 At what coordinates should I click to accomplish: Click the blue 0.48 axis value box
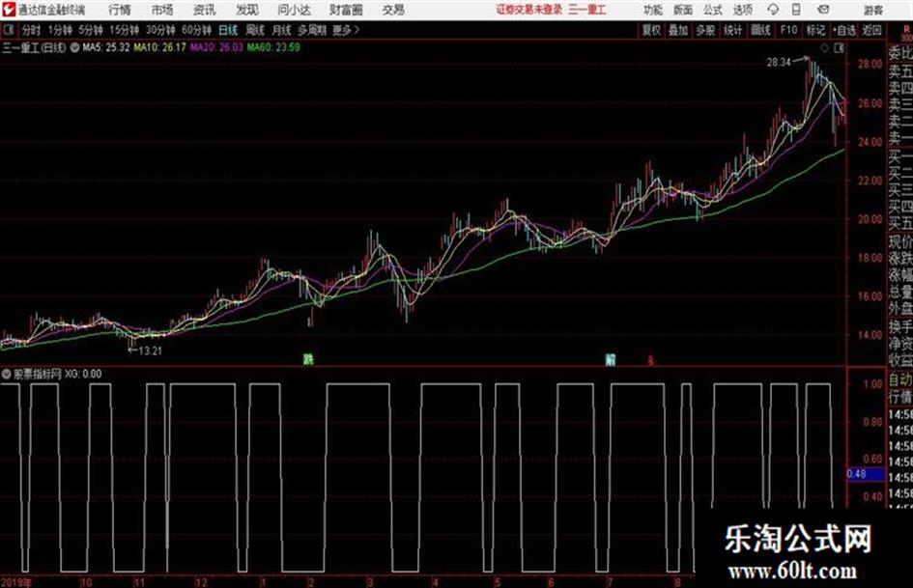click(866, 474)
